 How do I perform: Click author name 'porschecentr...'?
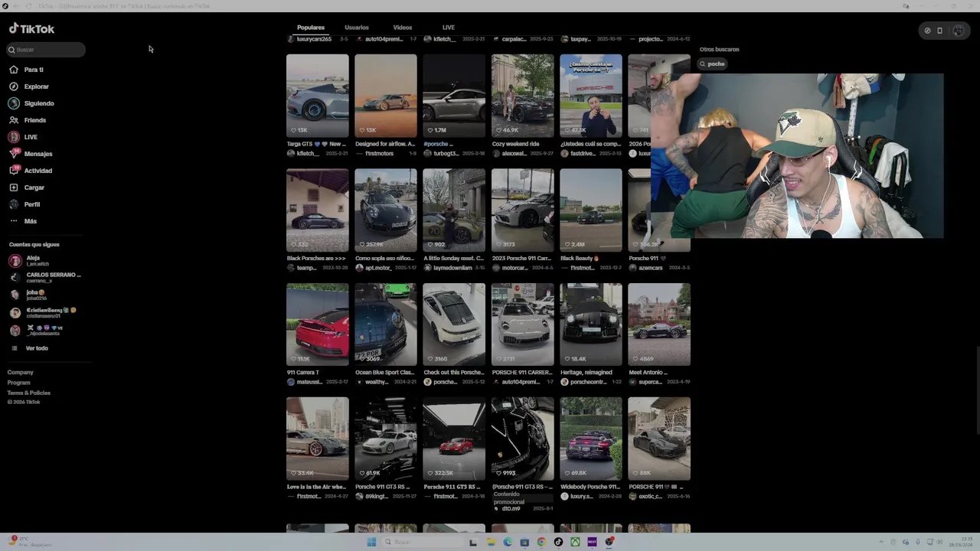coord(587,382)
